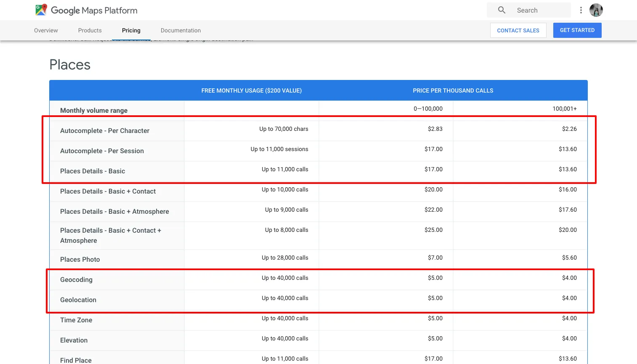This screenshot has height=364, width=637.
Task: Select the Pricing tab
Action: pos(131,30)
